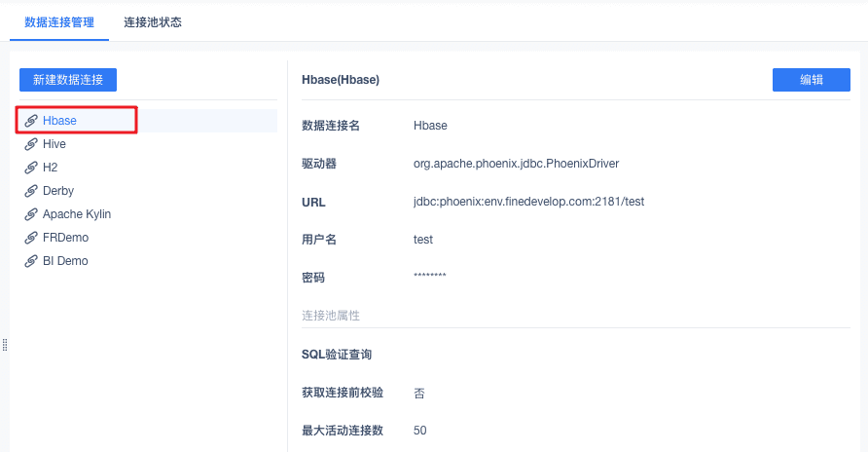Select the Apache Kylin connection
Screen dimensions: 868x452
tap(77, 214)
